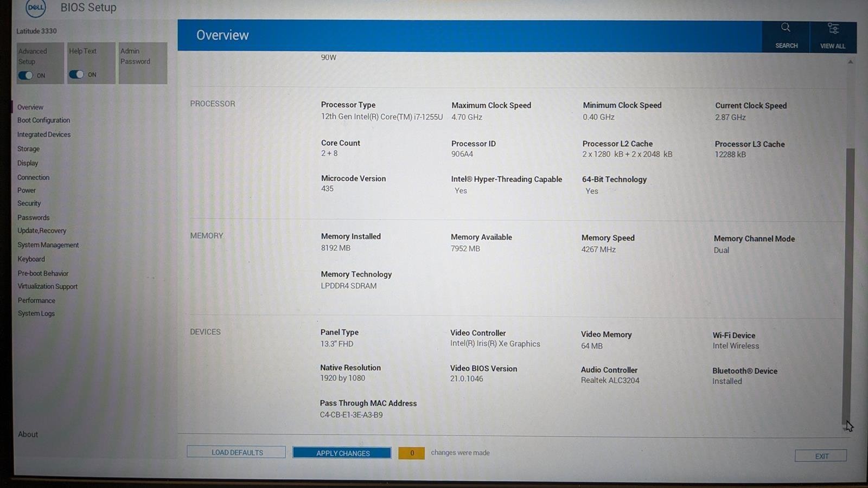
Task: Open Virtualization Support
Action: click(48, 286)
